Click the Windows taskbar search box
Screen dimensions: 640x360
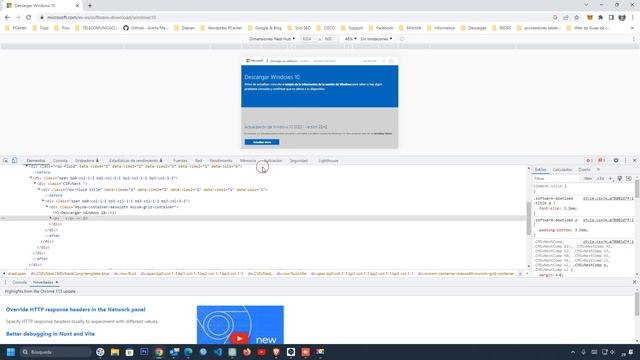coord(55,352)
